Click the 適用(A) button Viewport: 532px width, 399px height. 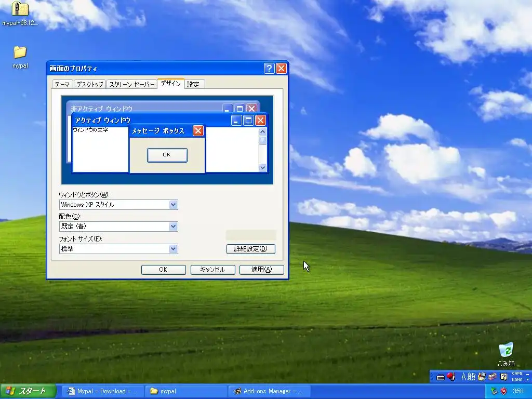pyautogui.click(x=262, y=270)
